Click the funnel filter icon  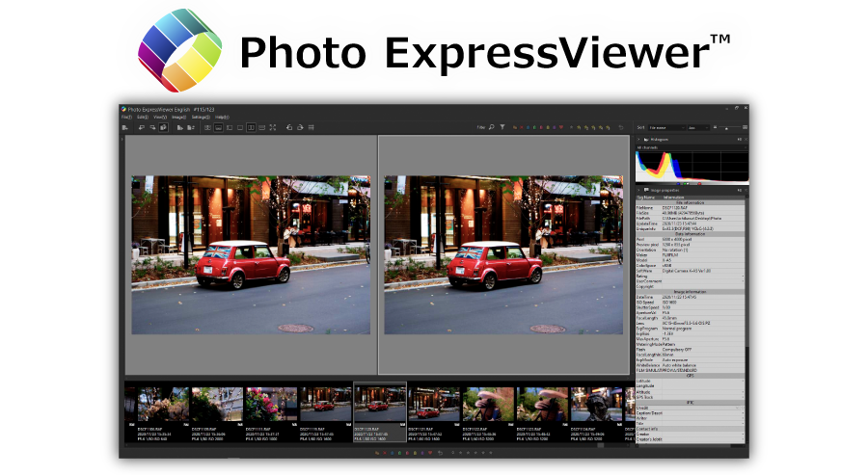[502, 128]
